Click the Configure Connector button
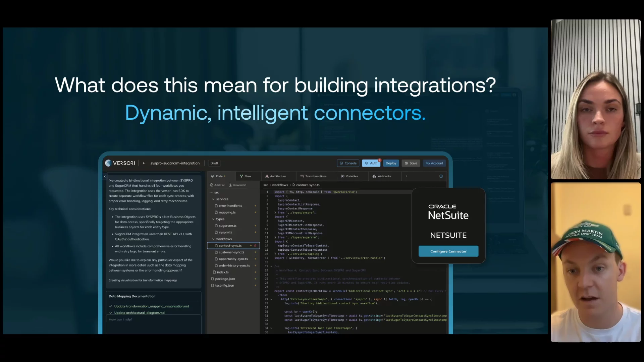644x362 pixels. click(x=448, y=251)
